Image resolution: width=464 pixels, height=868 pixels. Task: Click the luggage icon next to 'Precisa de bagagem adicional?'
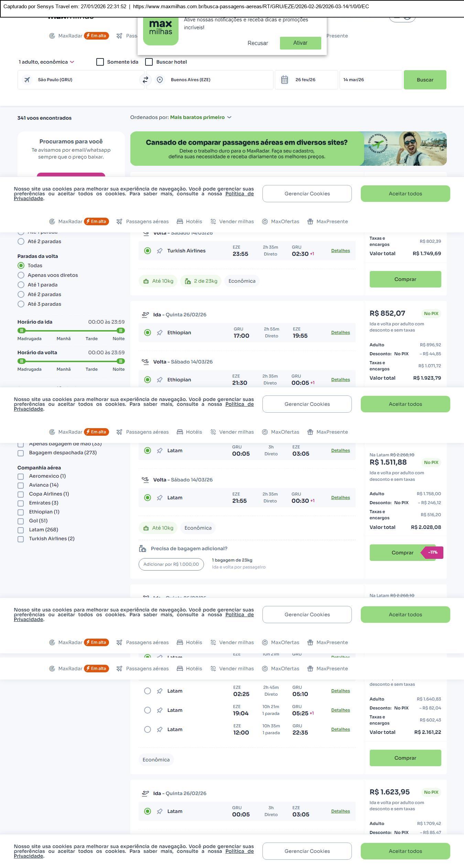click(x=142, y=549)
